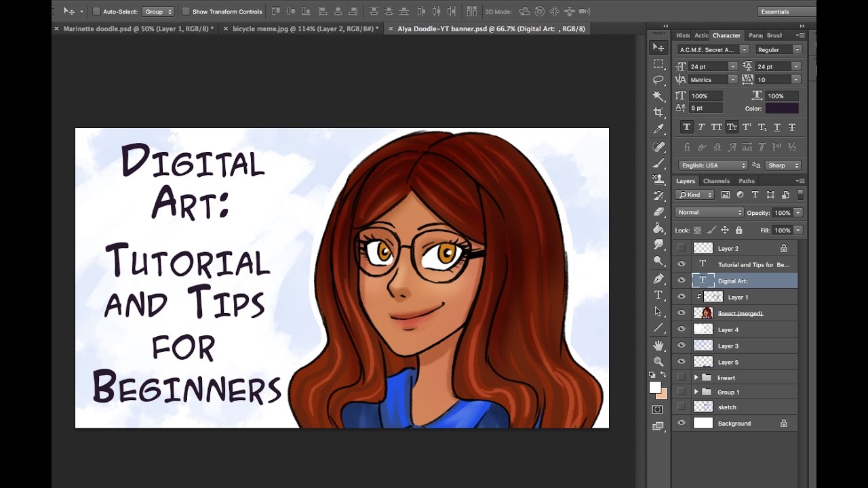Click the Faux Bold text style icon
Viewport: 868px width, 488px height.
click(x=686, y=127)
